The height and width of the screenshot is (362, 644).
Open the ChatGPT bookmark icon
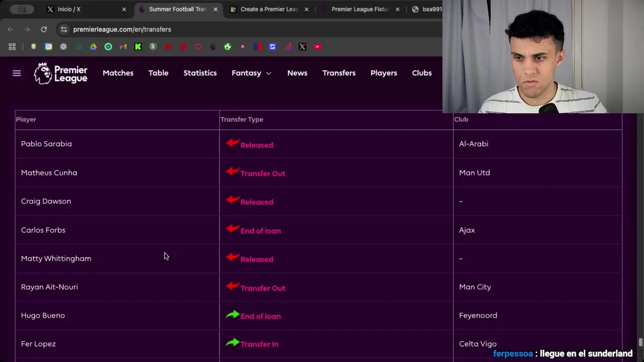click(x=63, y=47)
